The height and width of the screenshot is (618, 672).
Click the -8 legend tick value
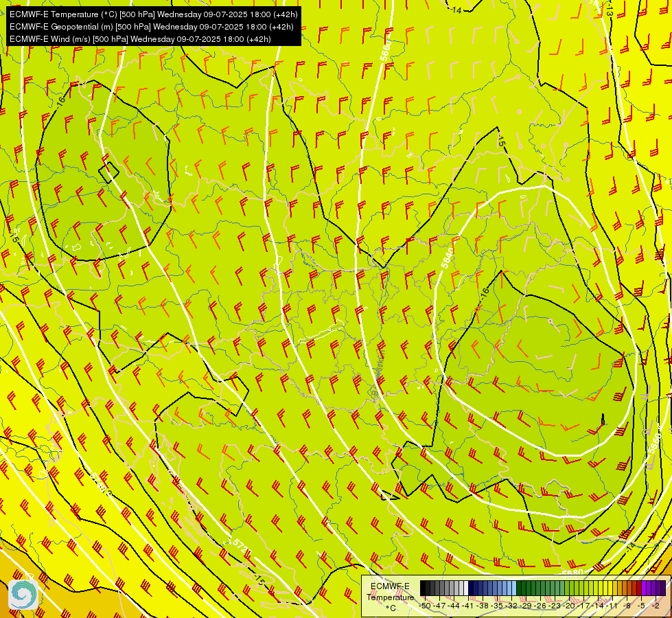click(627, 606)
